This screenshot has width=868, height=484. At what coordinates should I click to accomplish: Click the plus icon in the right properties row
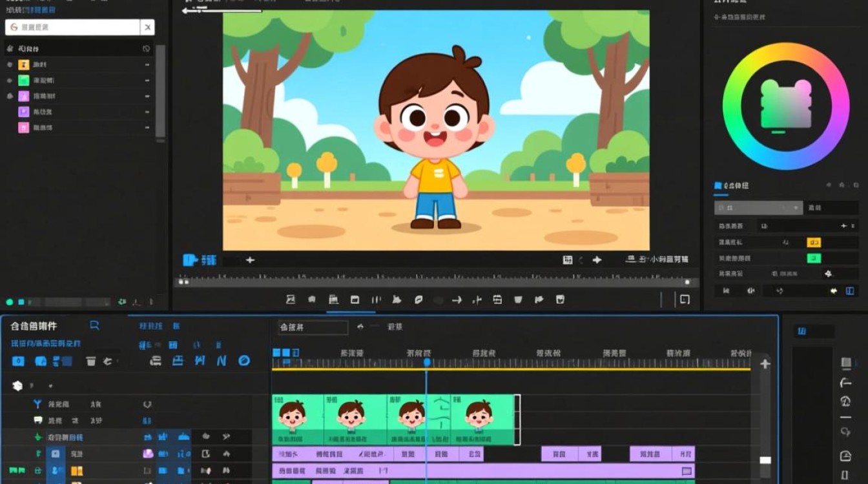coord(843,226)
